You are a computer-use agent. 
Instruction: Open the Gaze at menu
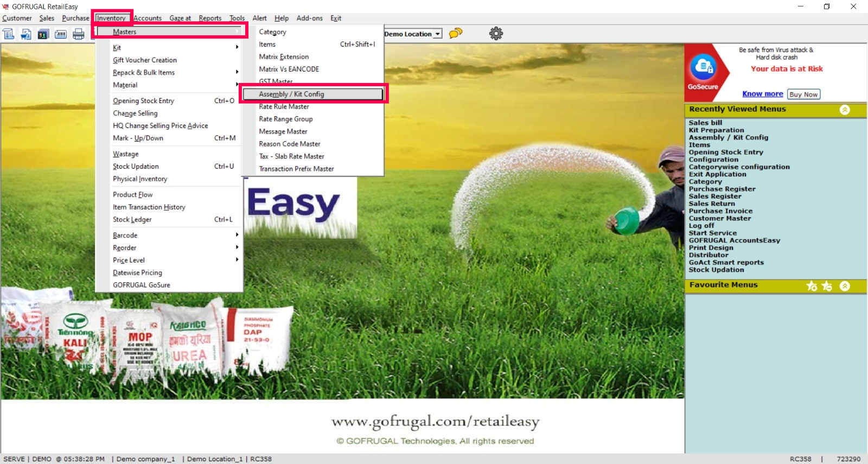tap(180, 18)
